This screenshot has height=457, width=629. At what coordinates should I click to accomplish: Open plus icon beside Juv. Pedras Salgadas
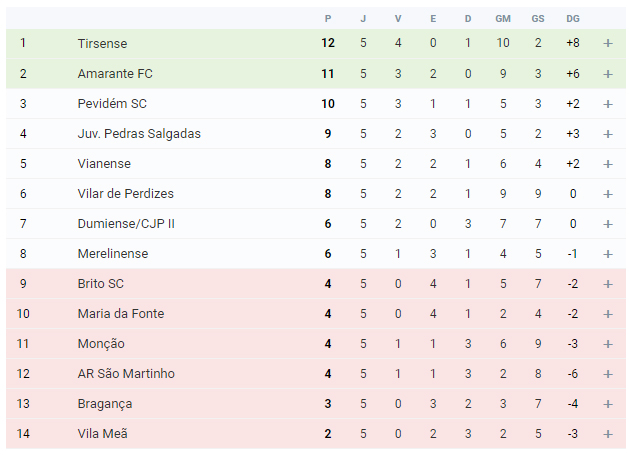pyautogui.click(x=608, y=134)
